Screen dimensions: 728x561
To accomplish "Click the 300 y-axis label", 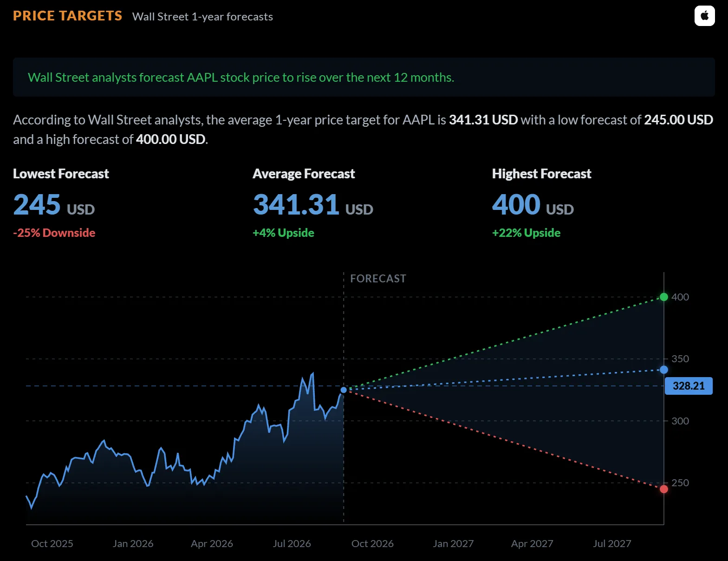I will point(680,421).
